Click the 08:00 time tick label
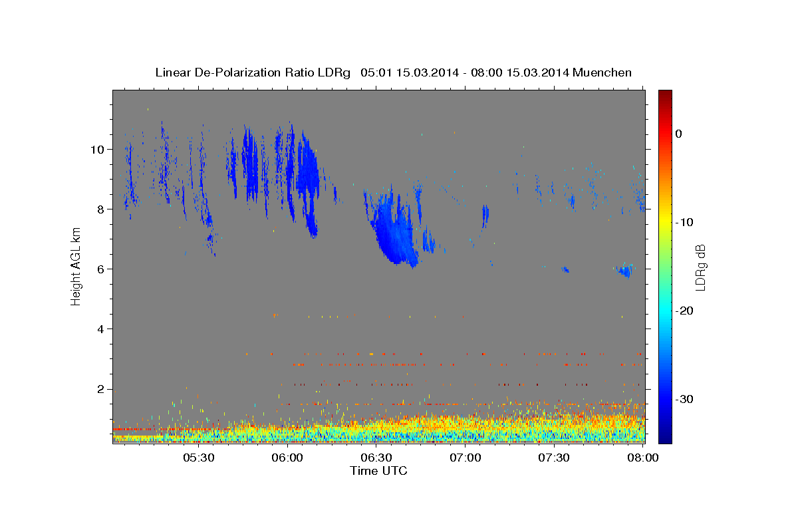 [x=643, y=458]
